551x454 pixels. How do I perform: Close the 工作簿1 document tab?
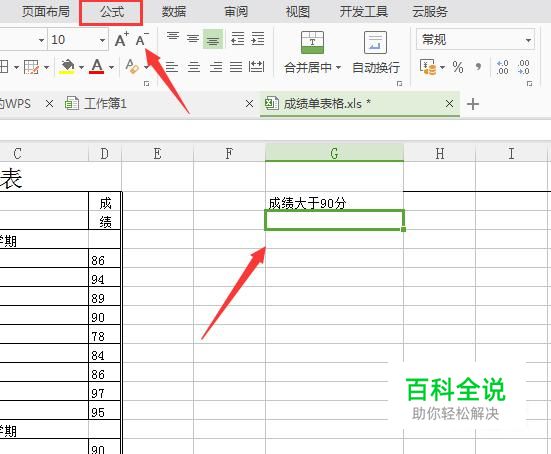(x=249, y=104)
